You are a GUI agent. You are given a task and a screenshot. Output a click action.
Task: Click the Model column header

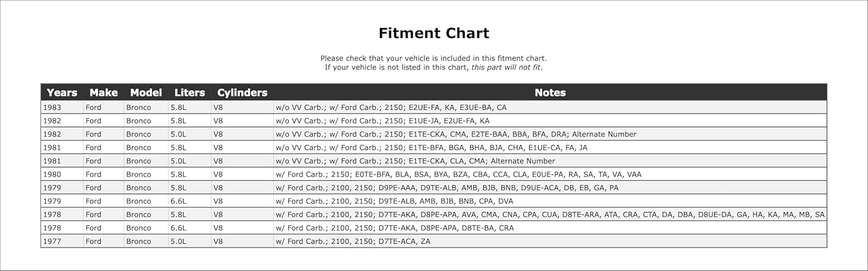pos(146,93)
